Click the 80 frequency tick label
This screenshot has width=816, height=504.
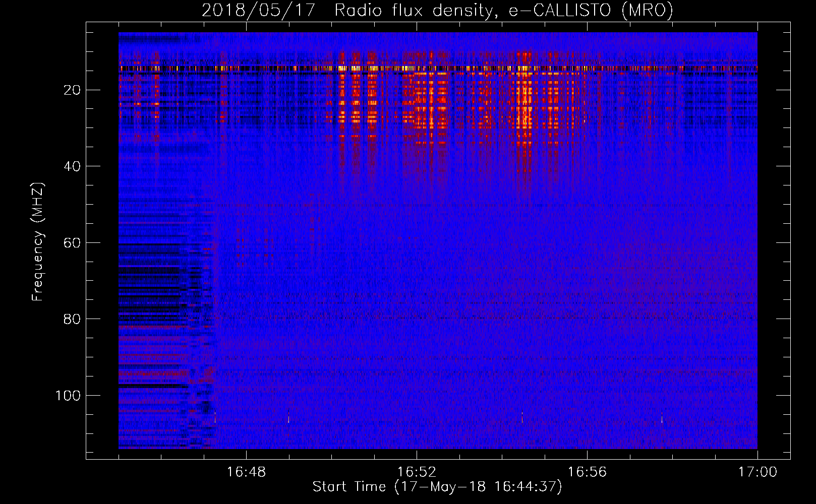(x=72, y=319)
